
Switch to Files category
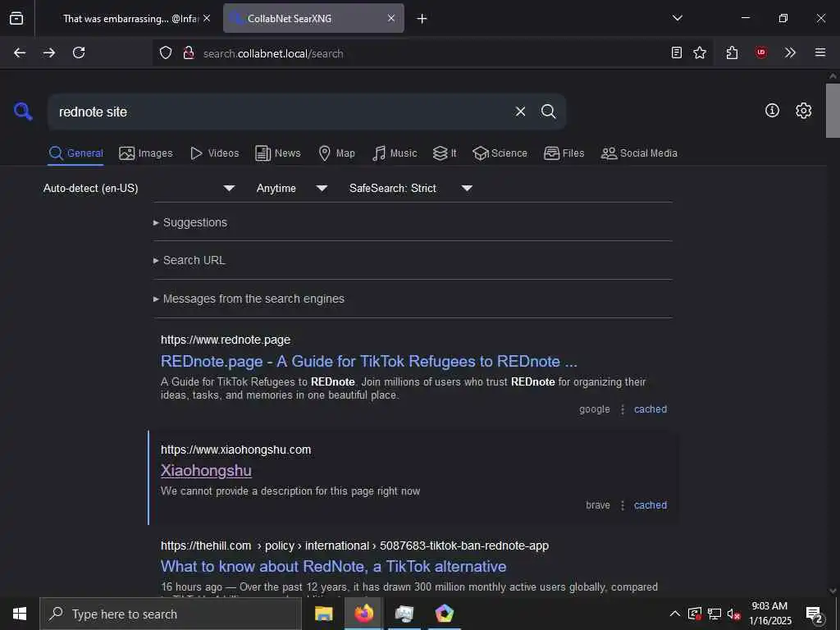[x=564, y=153]
